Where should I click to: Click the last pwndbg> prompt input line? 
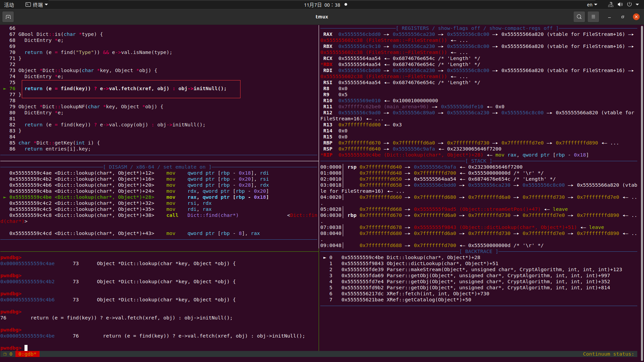14,348
